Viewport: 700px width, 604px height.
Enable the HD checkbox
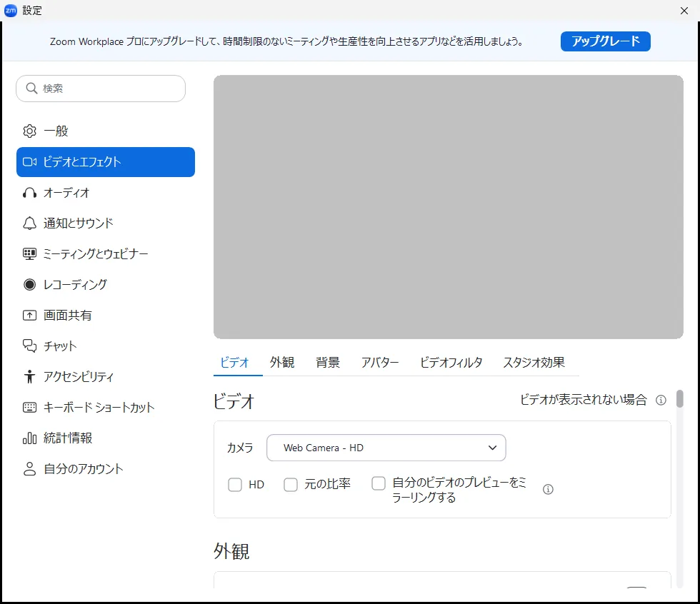[x=235, y=485]
